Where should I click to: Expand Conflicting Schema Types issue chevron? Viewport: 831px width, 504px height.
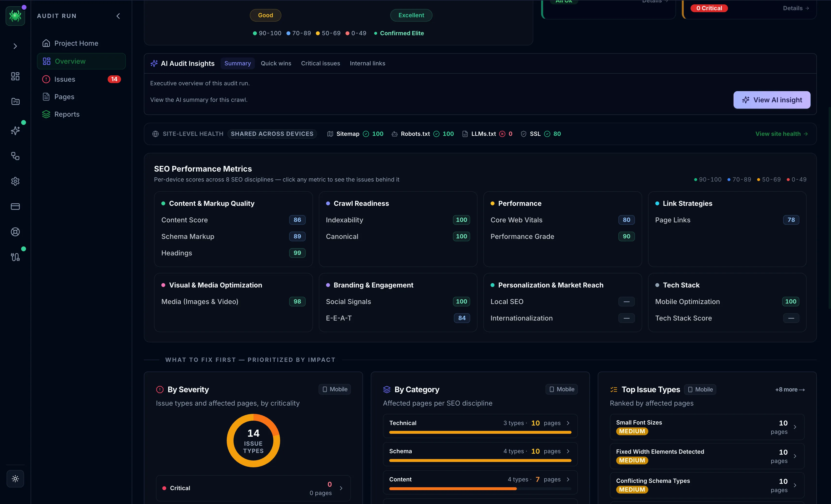795,486
